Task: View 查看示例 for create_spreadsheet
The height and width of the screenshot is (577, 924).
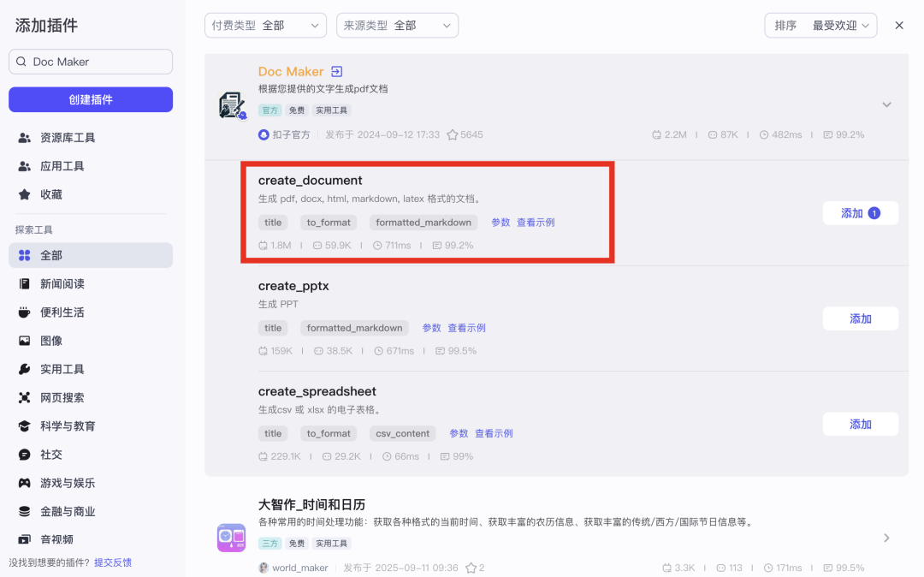Action: click(x=494, y=433)
